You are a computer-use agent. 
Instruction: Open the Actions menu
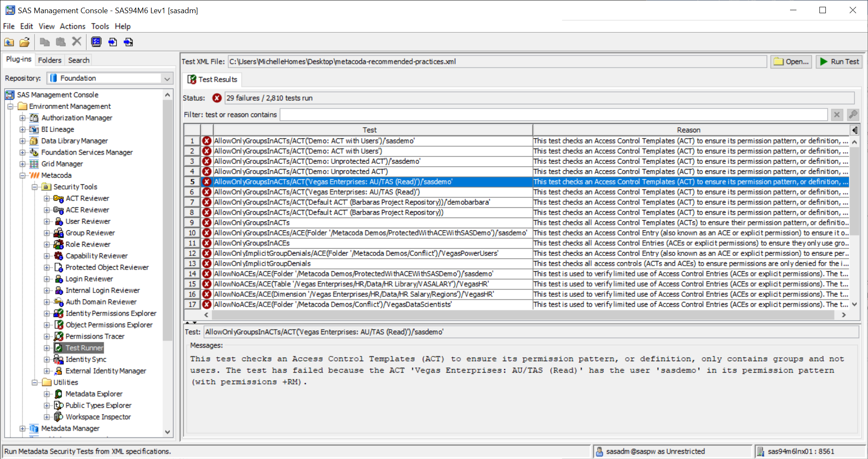(x=72, y=26)
